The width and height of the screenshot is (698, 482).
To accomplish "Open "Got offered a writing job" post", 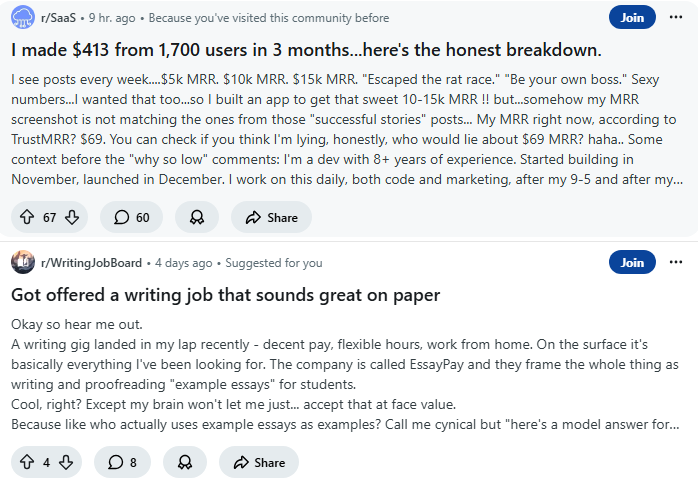I will [x=226, y=295].
